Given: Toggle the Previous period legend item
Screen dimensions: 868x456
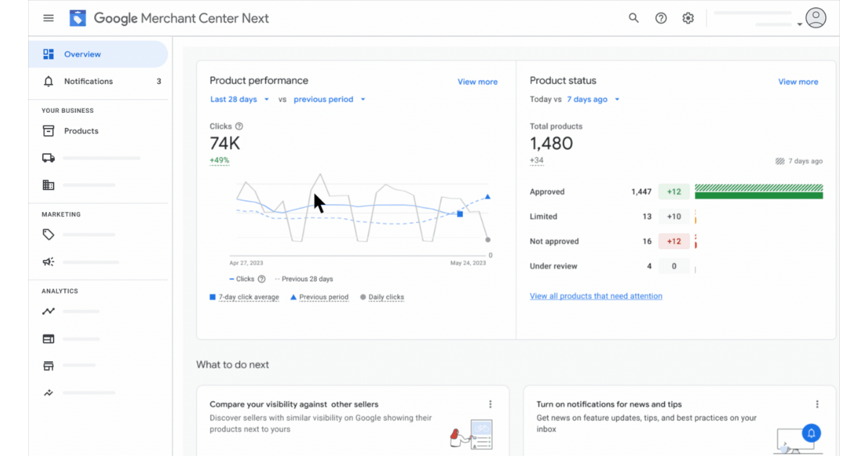Looking at the screenshot, I should click(319, 297).
